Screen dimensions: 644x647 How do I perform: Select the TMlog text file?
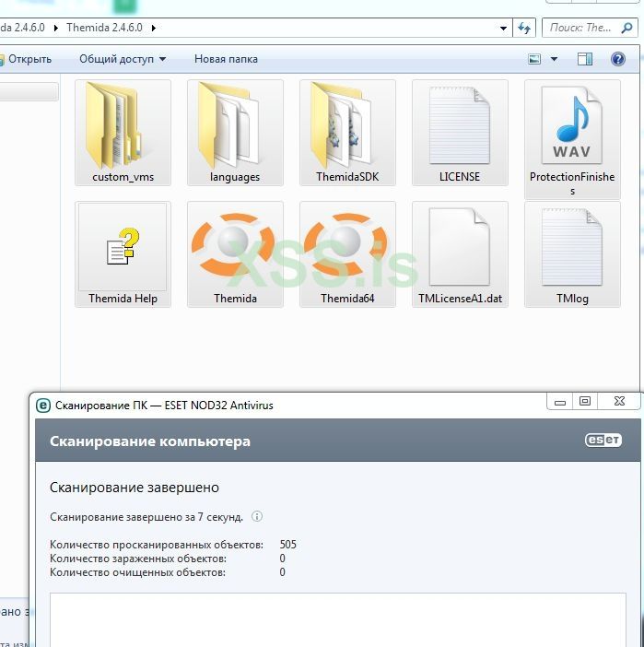pos(572,254)
